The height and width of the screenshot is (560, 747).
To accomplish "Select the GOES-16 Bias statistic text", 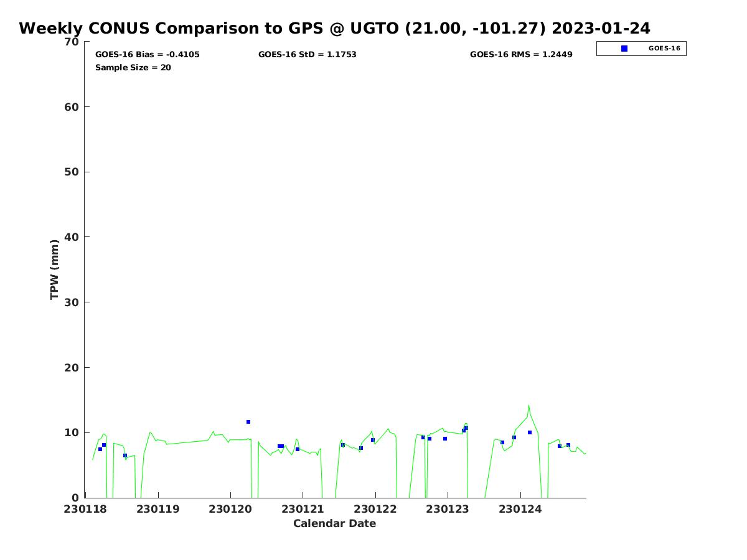I will [x=147, y=55].
